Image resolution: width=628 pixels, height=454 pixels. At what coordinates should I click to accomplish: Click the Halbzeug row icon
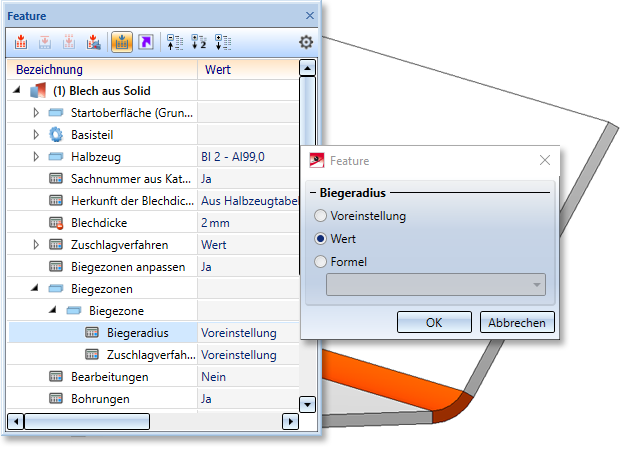(56, 157)
